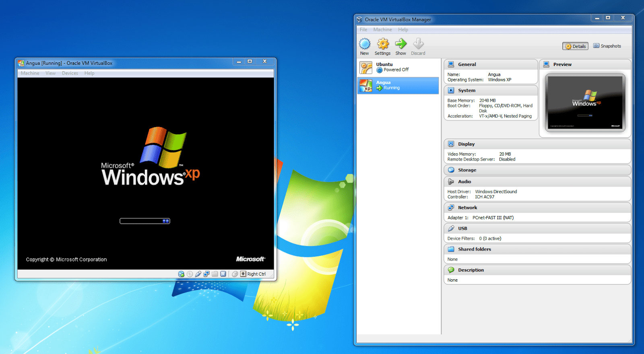The height and width of the screenshot is (354, 644).
Task: Click the Network section header
Action: point(537,208)
